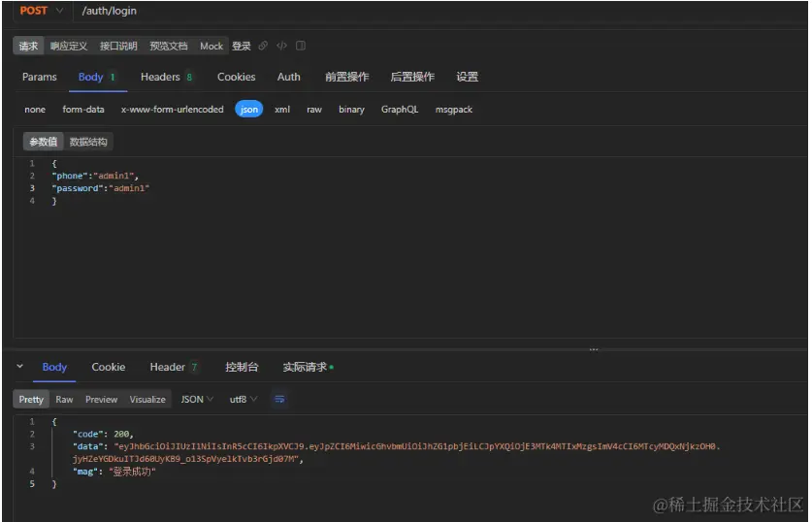Open the response Body tab
812x522 pixels.
point(54,367)
